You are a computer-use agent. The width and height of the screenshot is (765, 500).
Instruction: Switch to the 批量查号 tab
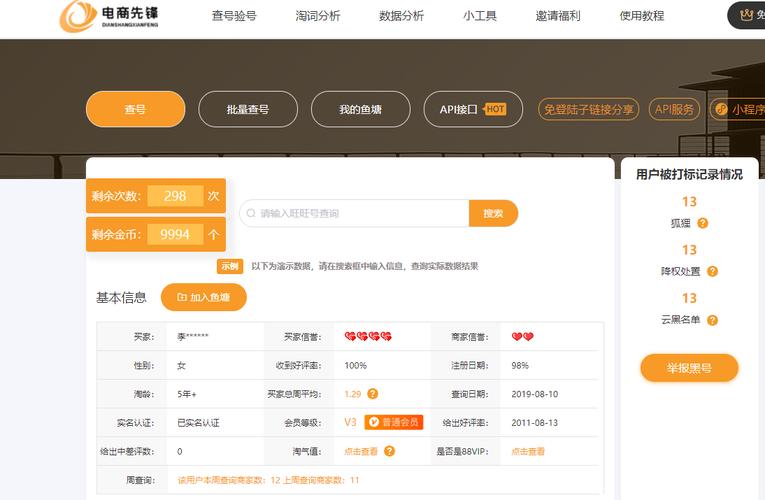pyautogui.click(x=248, y=109)
